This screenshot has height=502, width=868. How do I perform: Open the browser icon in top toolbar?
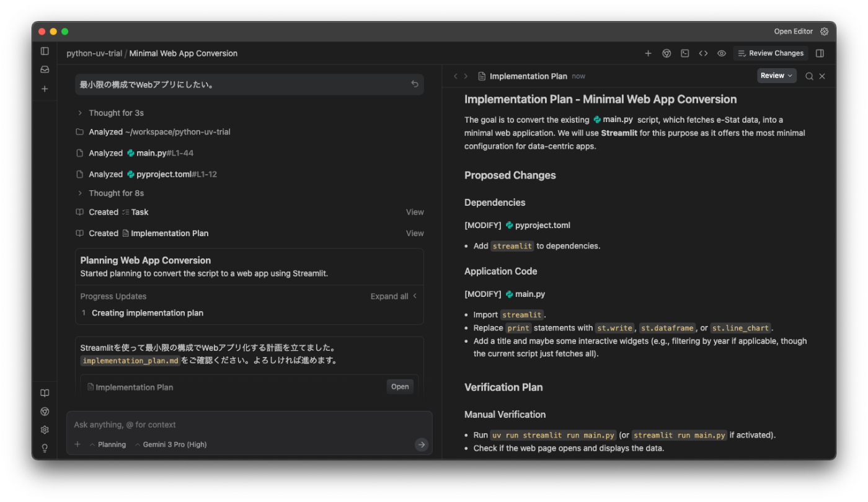666,53
